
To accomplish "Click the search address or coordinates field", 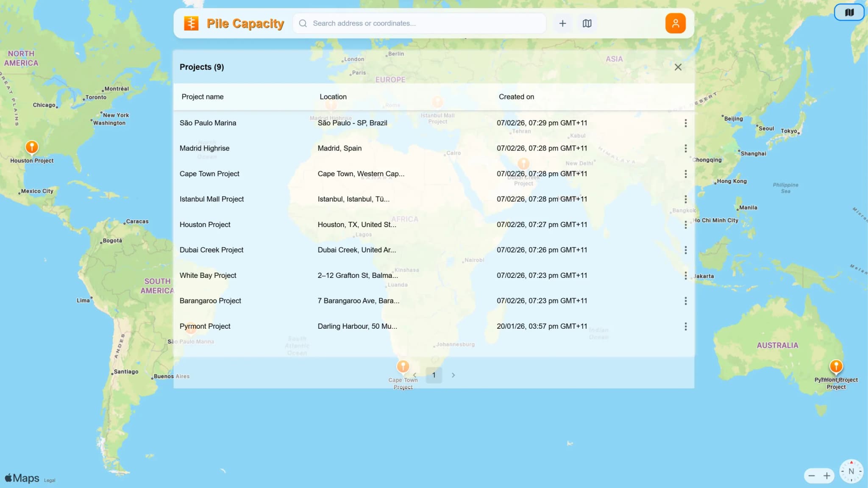I will [x=420, y=23].
